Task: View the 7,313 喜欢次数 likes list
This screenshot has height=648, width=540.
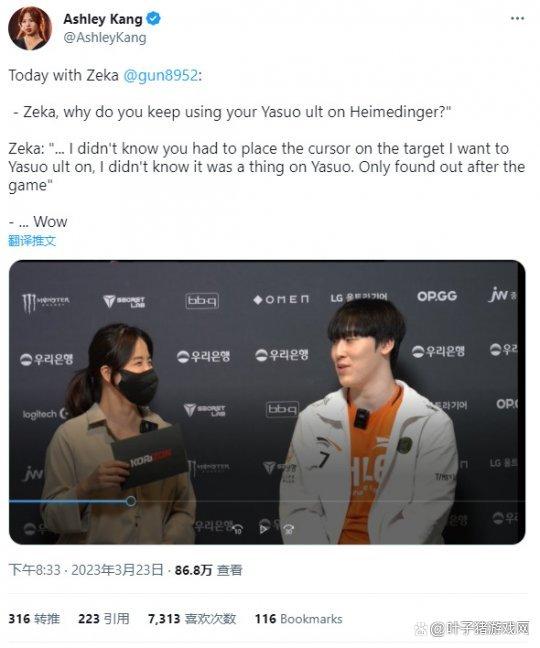Action: click(192, 619)
